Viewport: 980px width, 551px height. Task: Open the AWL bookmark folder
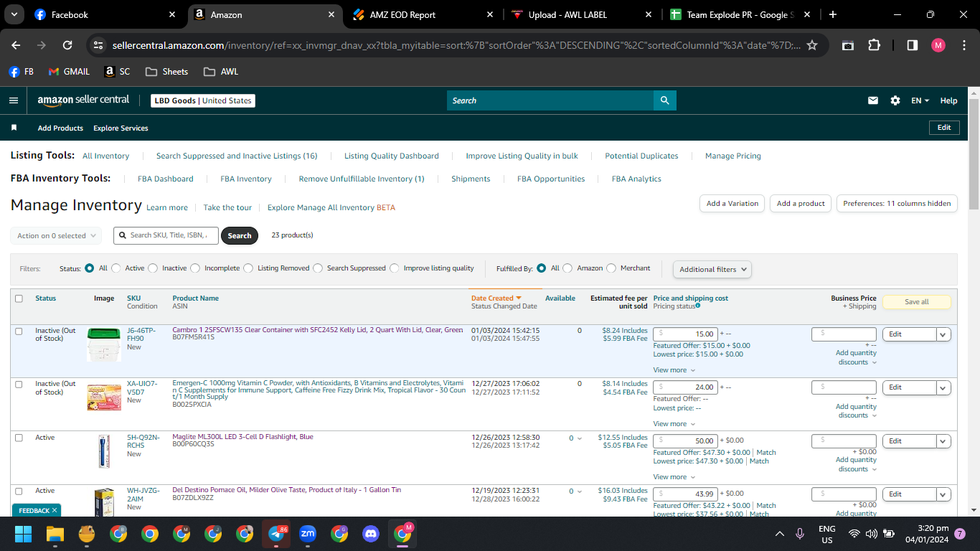(x=221, y=72)
